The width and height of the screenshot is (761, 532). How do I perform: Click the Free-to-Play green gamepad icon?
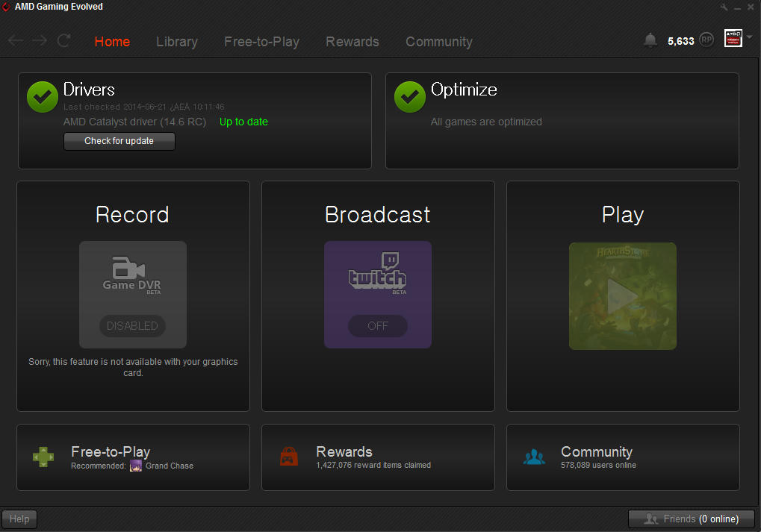click(x=43, y=457)
